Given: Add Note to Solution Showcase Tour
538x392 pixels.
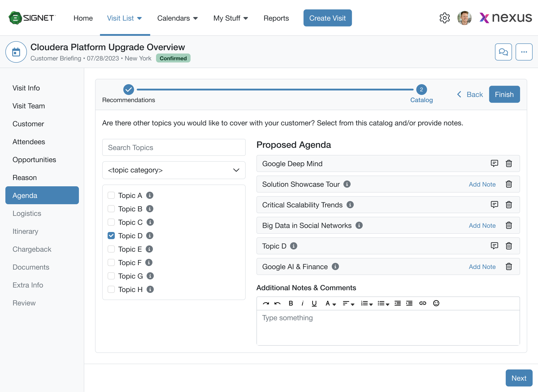Looking at the screenshot, I should (482, 184).
